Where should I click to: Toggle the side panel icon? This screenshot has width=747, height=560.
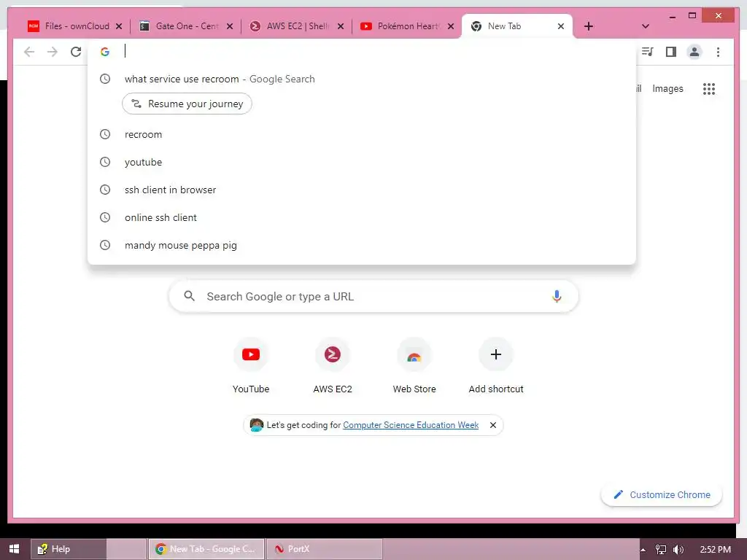point(671,52)
